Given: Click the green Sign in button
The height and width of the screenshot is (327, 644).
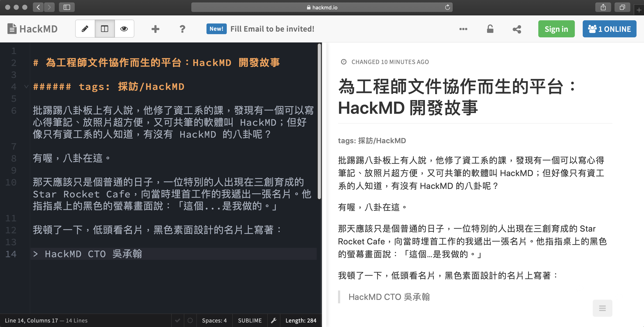Looking at the screenshot, I should pos(556,29).
